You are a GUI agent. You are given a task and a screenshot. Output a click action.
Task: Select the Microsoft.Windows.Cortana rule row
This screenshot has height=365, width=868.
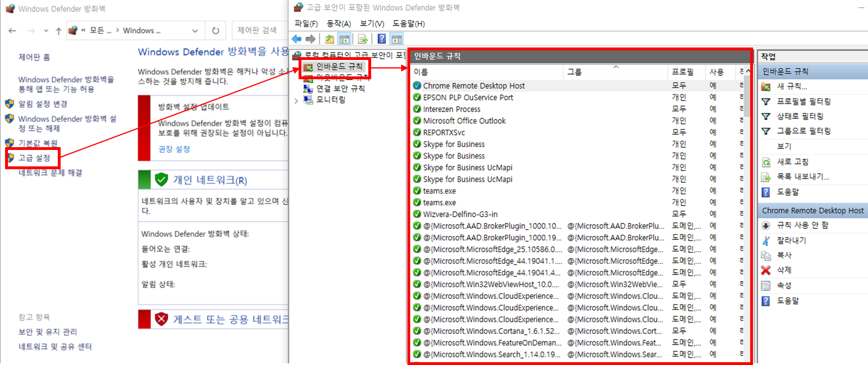click(578, 330)
